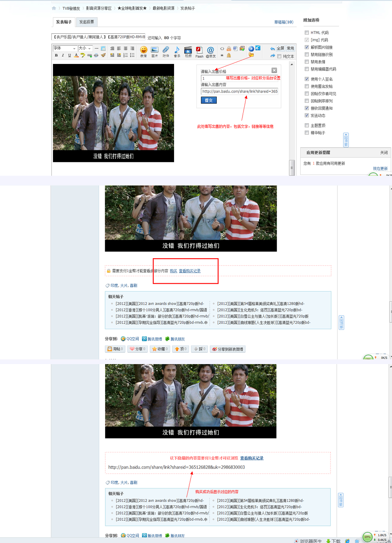This screenshot has width=392, height=543.
Task: Open the sell-content key icon in toolbar
Action: [x=251, y=55]
